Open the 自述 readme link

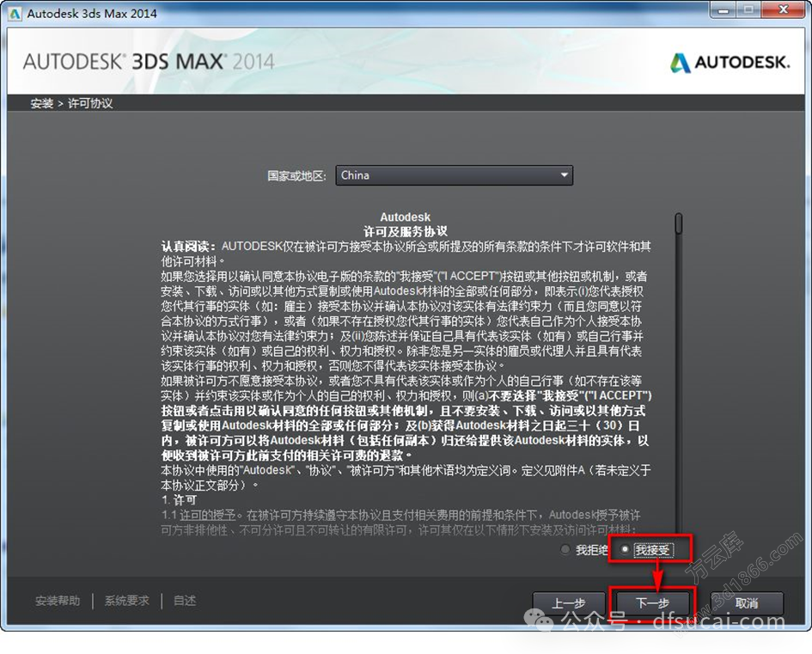[x=185, y=601]
